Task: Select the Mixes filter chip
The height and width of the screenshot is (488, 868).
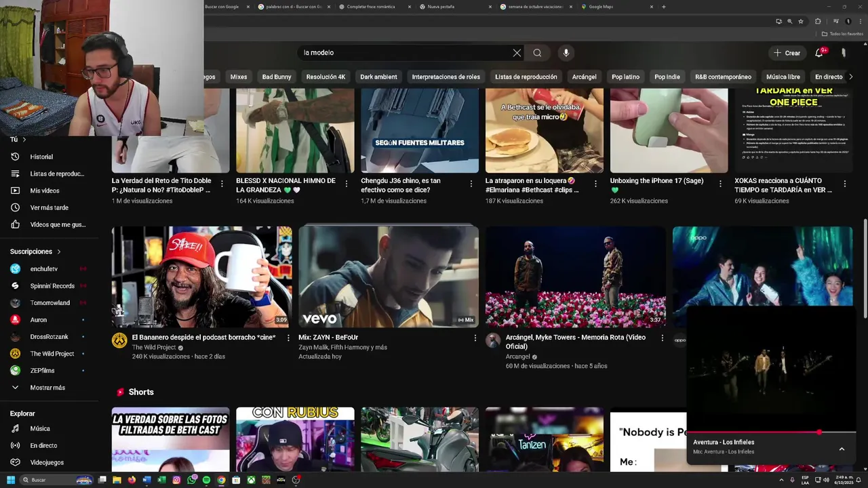Action: click(x=239, y=77)
